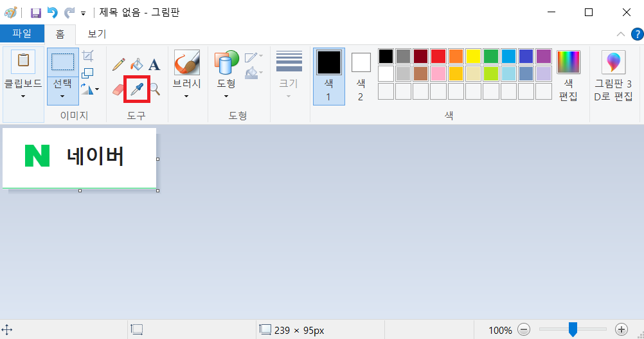
Task: Click the 크기 line thickness icon
Action: point(289,61)
